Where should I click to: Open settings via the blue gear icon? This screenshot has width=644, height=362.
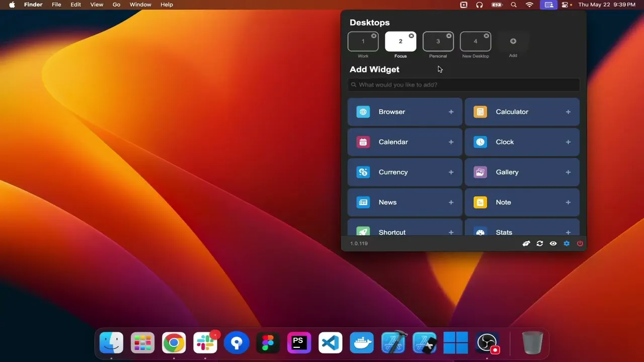pos(567,243)
